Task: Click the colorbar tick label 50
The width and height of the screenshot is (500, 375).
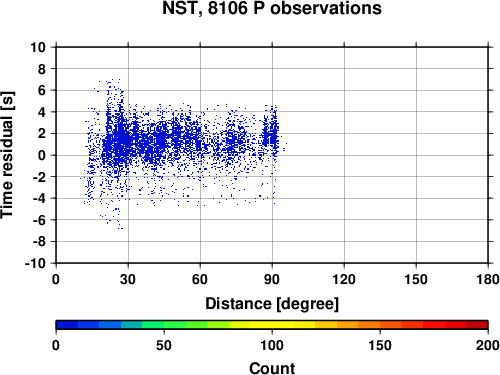Action: [x=164, y=345]
